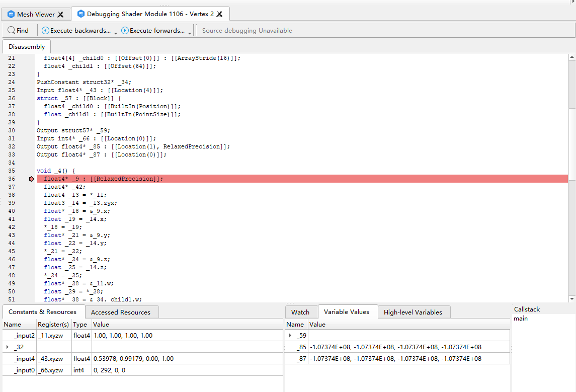Open the Watch tab

point(301,312)
